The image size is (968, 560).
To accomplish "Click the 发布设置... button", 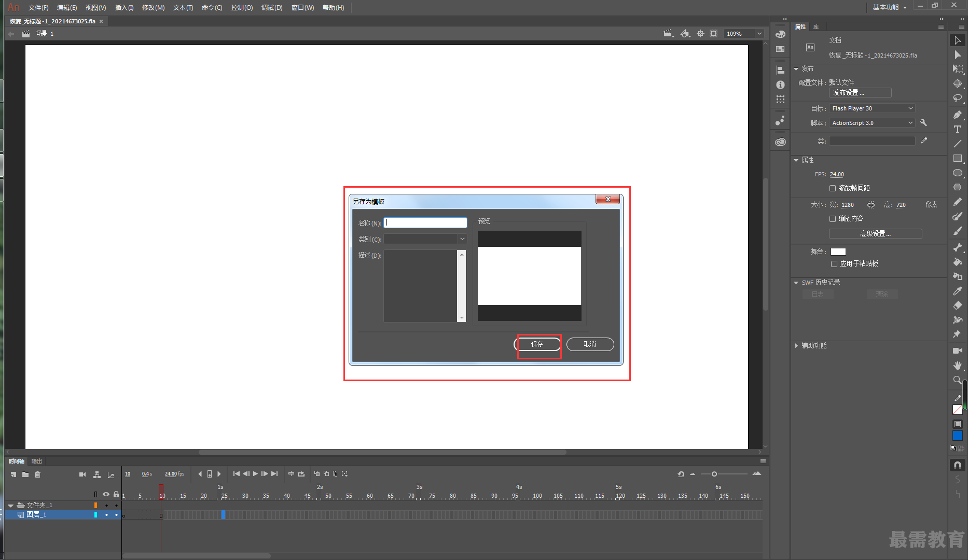I will (x=860, y=92).
